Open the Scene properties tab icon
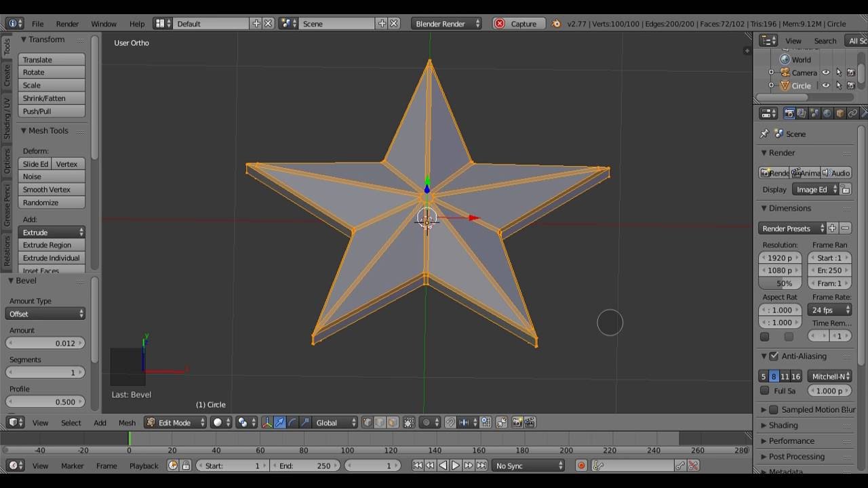The width and height of the screenshot is (868, 488). click(814, 113)
